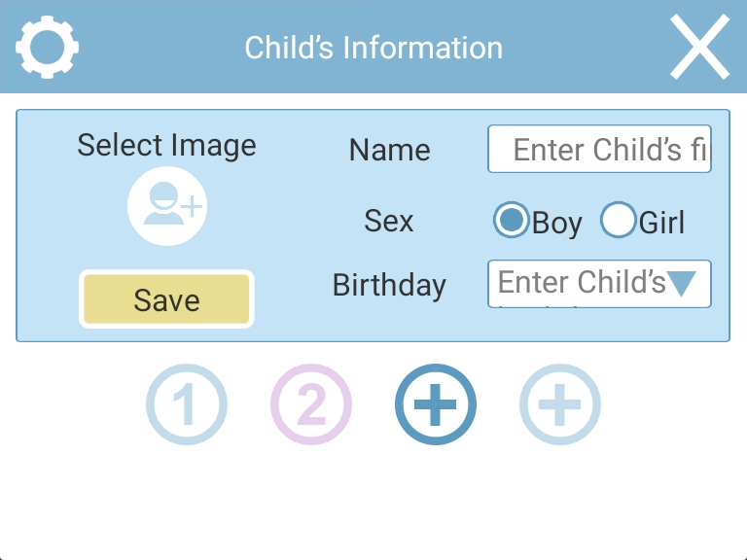Image resolution: width=747 pixels, height=560 pixels.
Task: Click the dark blue plus circle
Action: tap(436, 404)
